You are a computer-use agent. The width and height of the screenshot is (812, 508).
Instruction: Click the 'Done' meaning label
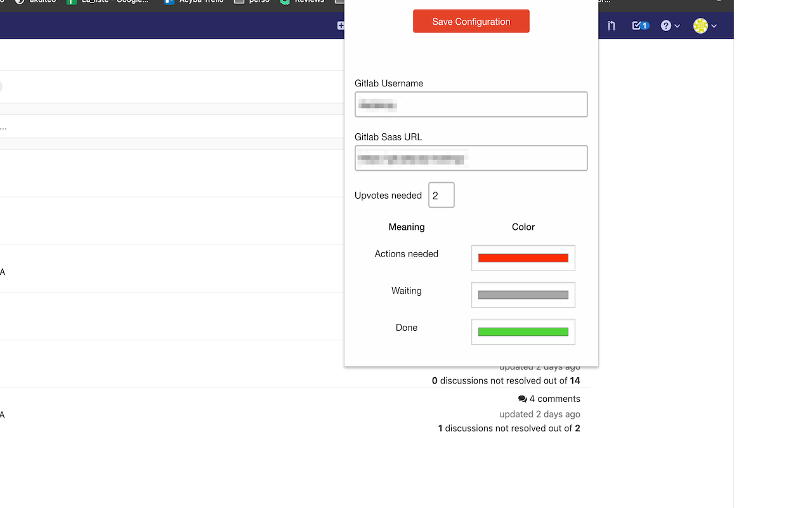(x=407, y=327)
